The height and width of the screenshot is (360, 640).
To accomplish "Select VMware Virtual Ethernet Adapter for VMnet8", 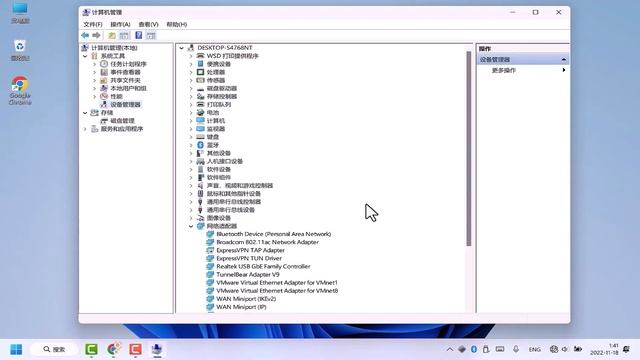I will click(x=277, y=291).
